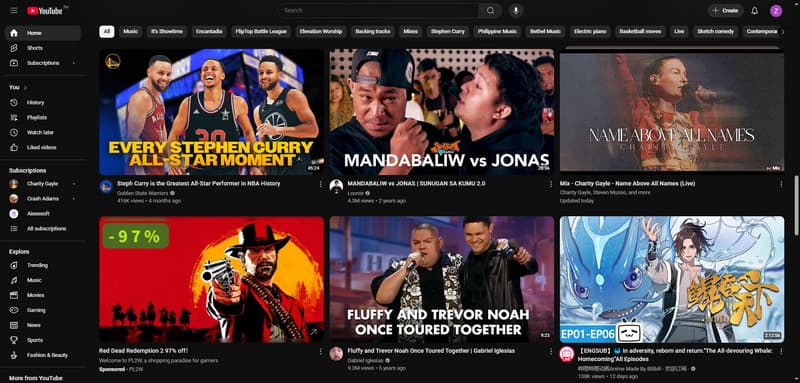This screenshot has width=800, height=383.
Task: Open watch History
Action: coord(43,103)
